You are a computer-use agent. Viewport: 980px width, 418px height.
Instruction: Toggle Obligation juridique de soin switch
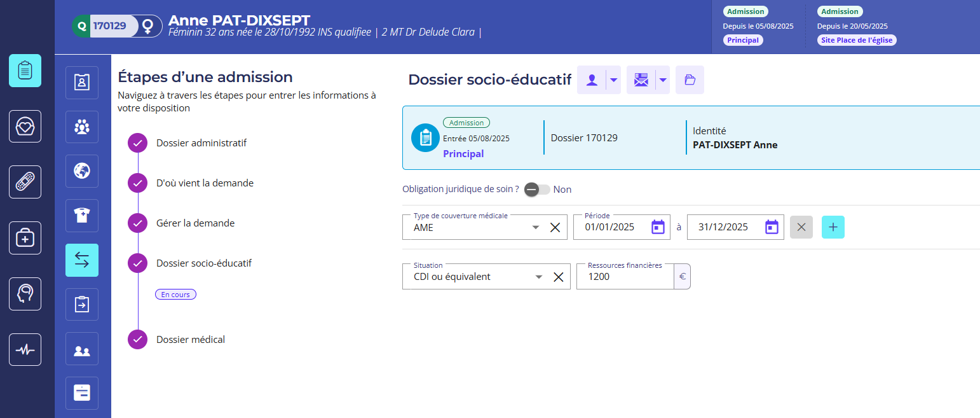tap(537, 190)
